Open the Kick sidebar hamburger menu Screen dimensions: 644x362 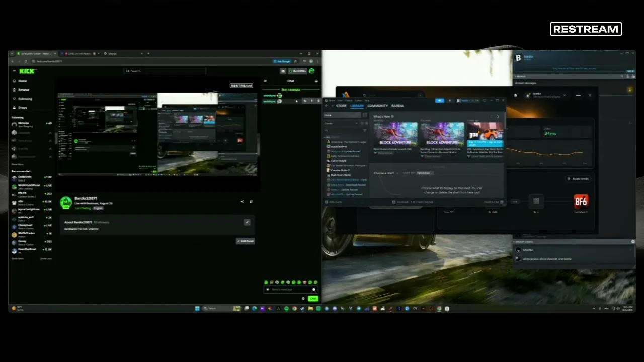click(14, 71)
